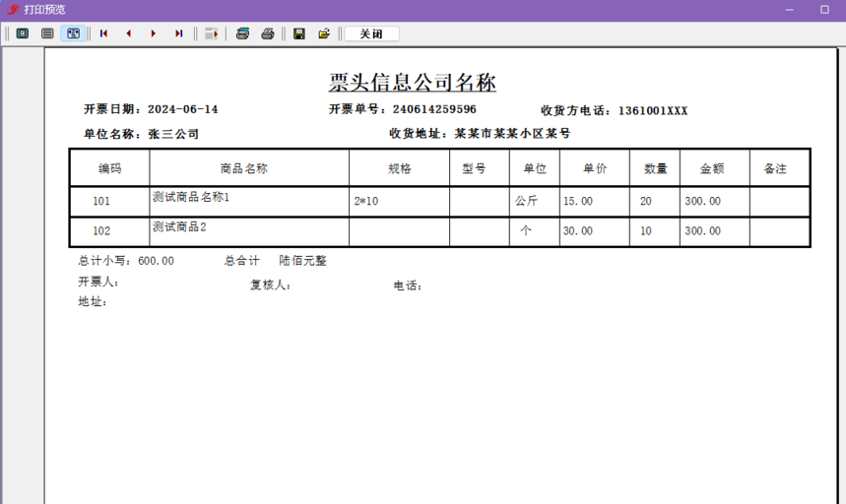
Task: Click phone number 1361001XXX
Action: coord(653,111)
